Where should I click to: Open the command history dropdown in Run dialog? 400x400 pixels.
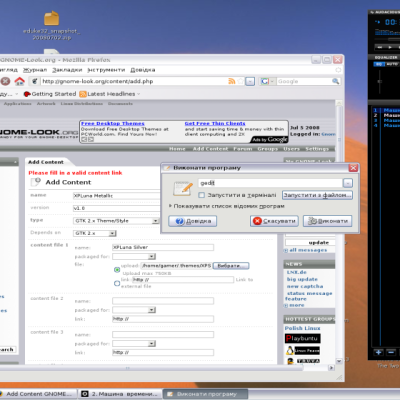pos(348,183)
